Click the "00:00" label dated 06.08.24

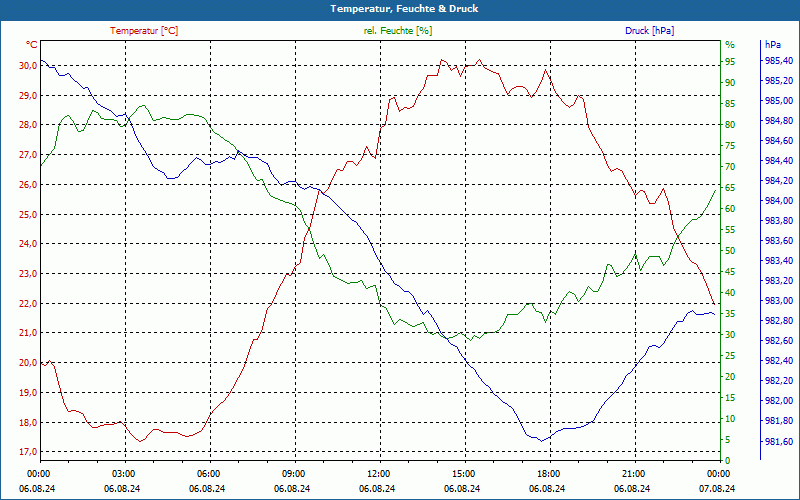click(39, 473)
